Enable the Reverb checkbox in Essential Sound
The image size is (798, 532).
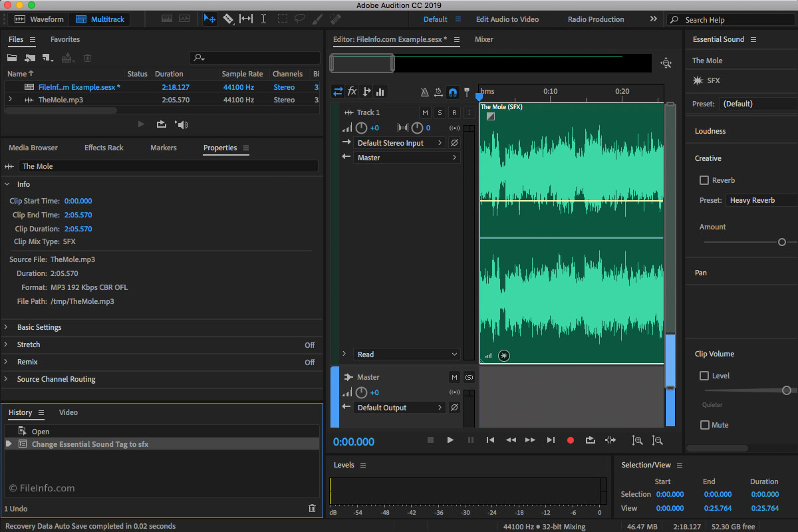[703, 180]
